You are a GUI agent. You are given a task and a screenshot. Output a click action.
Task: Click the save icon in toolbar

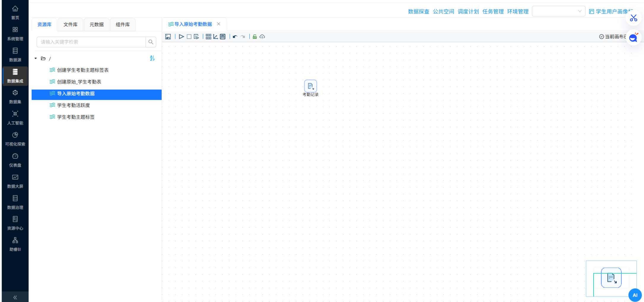pos(168,37)
